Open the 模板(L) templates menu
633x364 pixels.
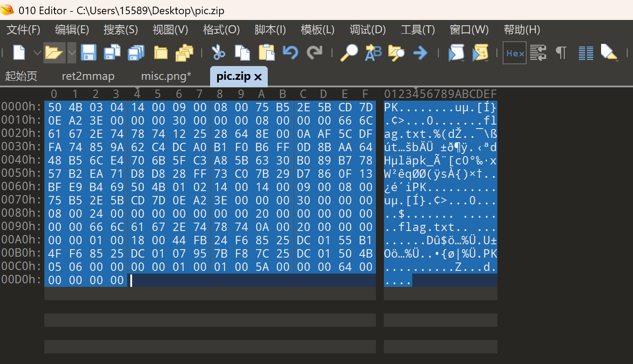coord(317,30)
